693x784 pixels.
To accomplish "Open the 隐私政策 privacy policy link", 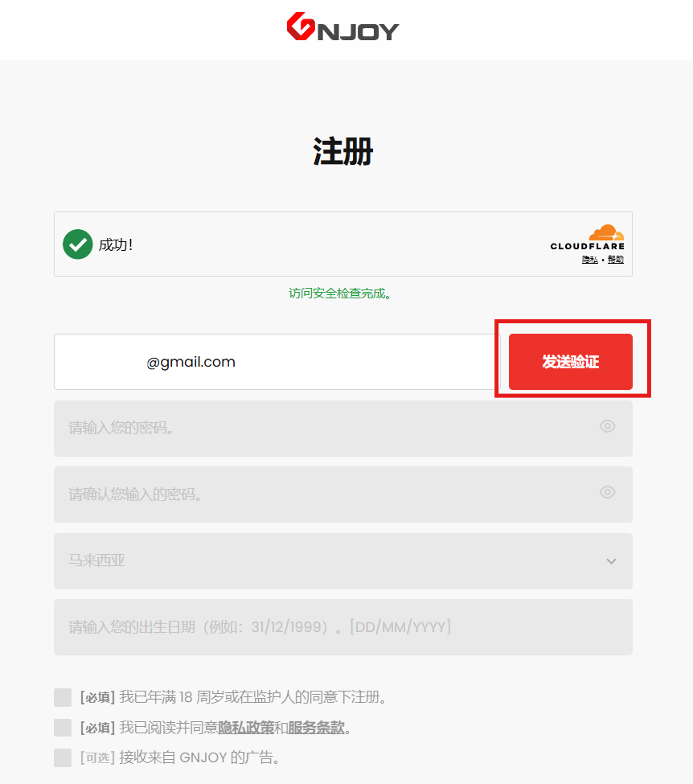I will 246,728.
